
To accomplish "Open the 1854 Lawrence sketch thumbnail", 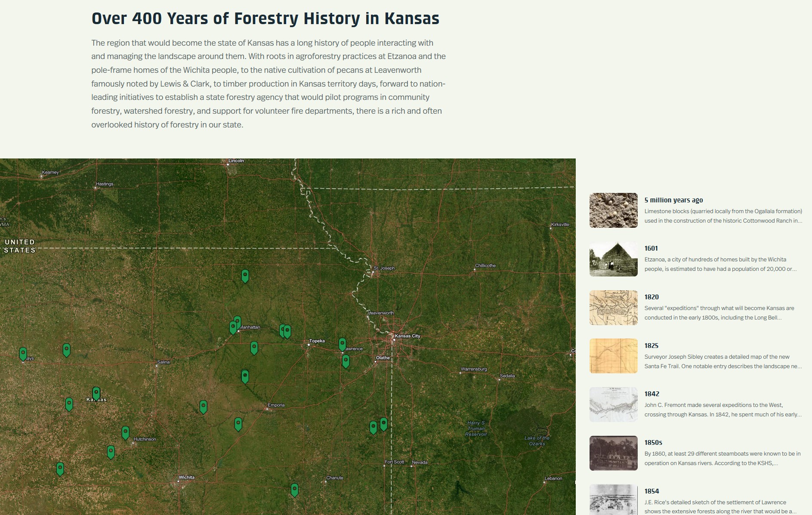I will click(x=613, y=501).
